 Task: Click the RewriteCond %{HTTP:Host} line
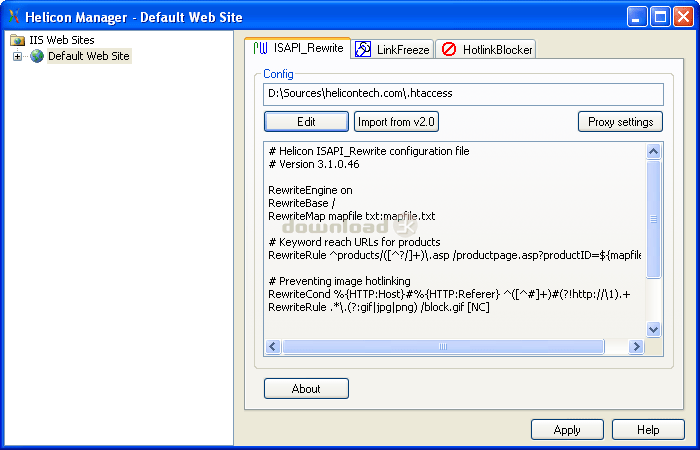(x=449, y=294)
